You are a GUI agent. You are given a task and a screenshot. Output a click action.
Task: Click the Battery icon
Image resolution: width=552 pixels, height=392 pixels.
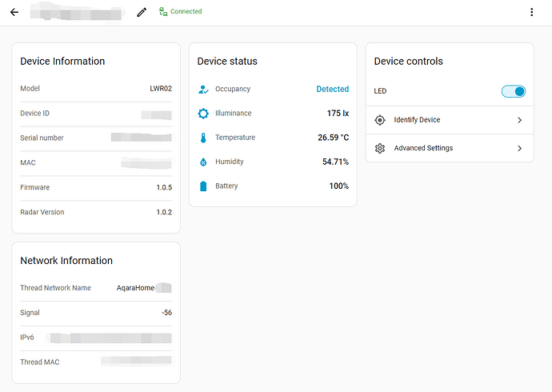(203, 186)
